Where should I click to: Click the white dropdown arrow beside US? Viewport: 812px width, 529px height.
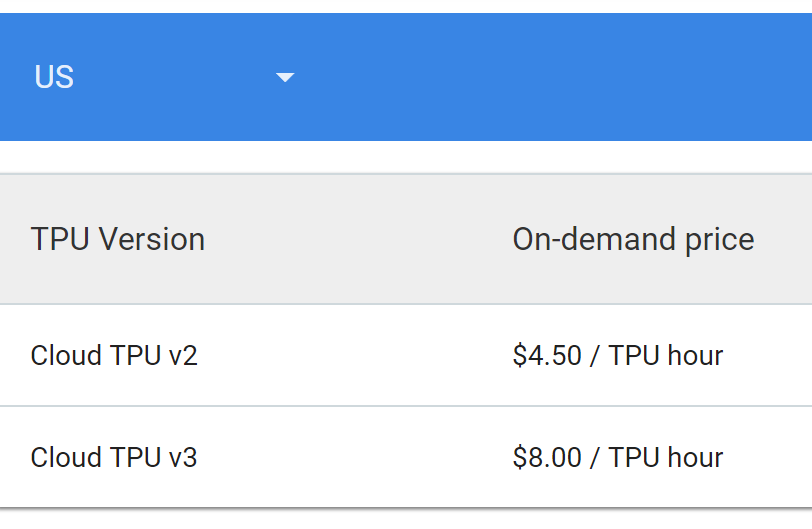285,78
